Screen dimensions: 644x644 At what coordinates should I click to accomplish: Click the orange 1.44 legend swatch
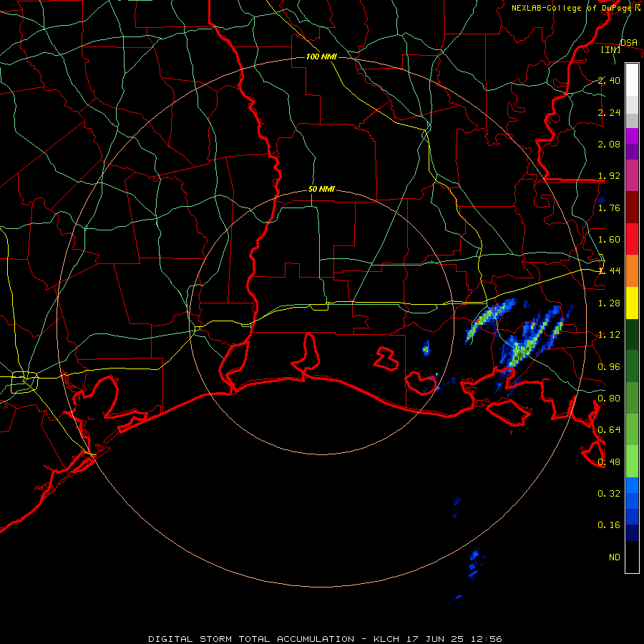point(632,270)
